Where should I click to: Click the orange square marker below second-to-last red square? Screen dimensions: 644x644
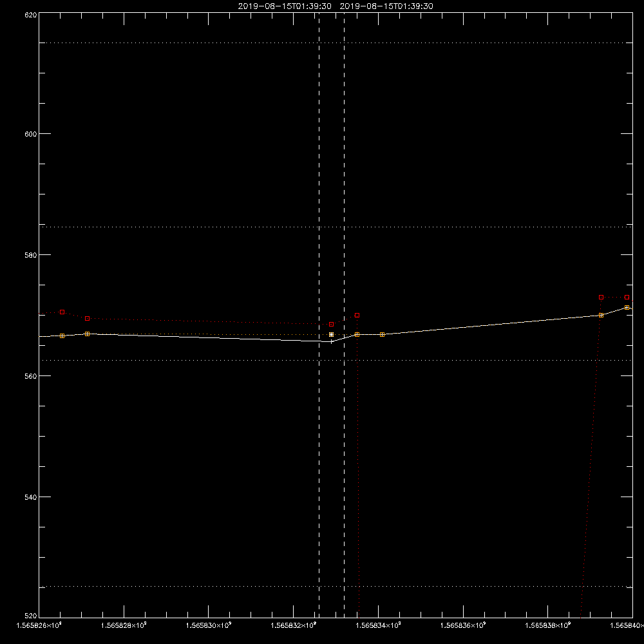[601, 316]
